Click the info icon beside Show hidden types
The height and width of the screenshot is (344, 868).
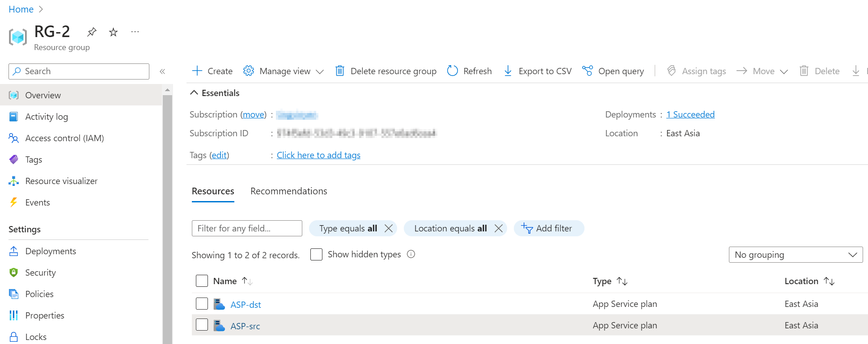click(x=411, y=254)
